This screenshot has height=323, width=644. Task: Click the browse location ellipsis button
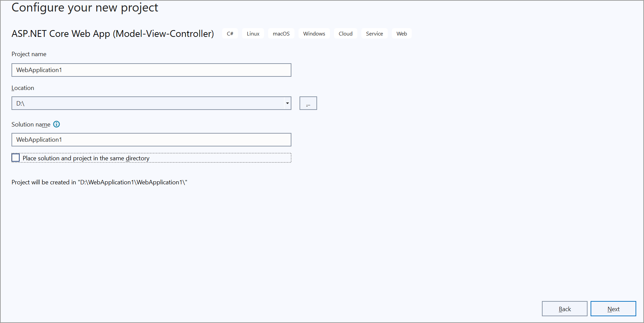coord(308,103)
